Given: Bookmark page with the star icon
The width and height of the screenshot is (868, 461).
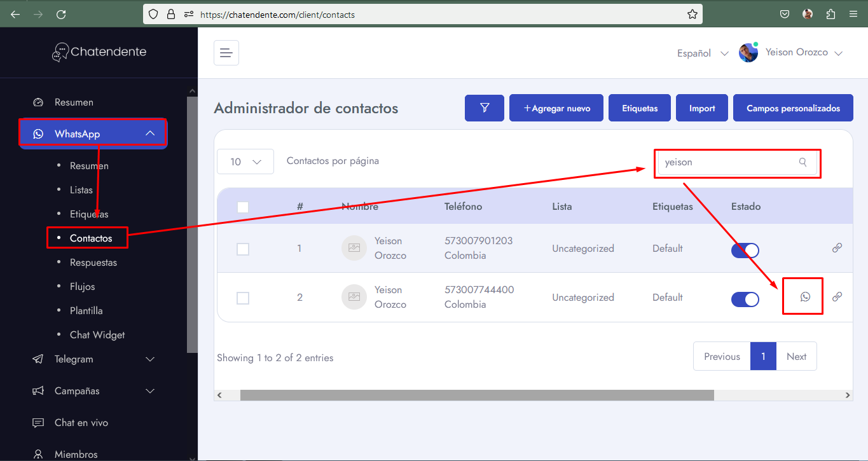Looking at the screenshot, I should click(x=692, y=14).
